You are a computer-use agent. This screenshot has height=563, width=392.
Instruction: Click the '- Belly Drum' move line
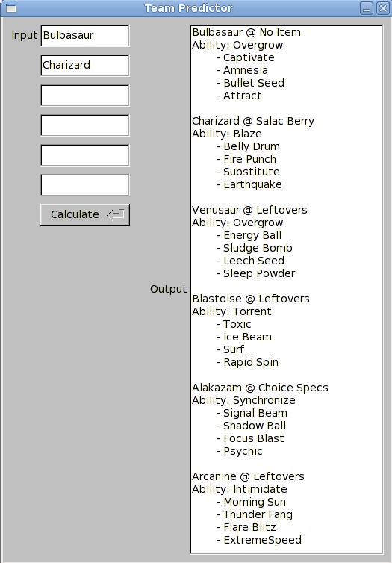click(248, 146)
